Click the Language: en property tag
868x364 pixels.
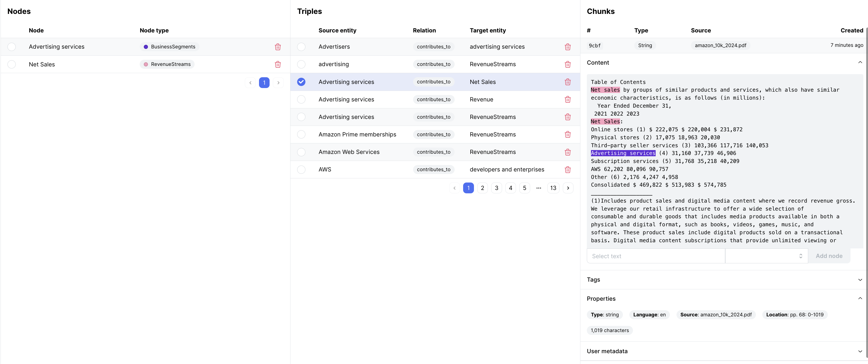pyautogui.click(x=649, y=315)
